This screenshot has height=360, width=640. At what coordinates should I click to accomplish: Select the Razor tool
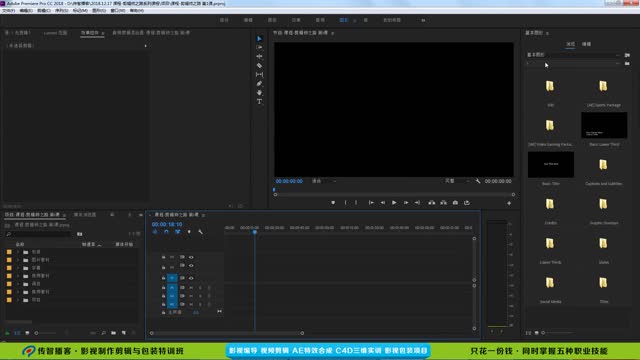point(259,65)
